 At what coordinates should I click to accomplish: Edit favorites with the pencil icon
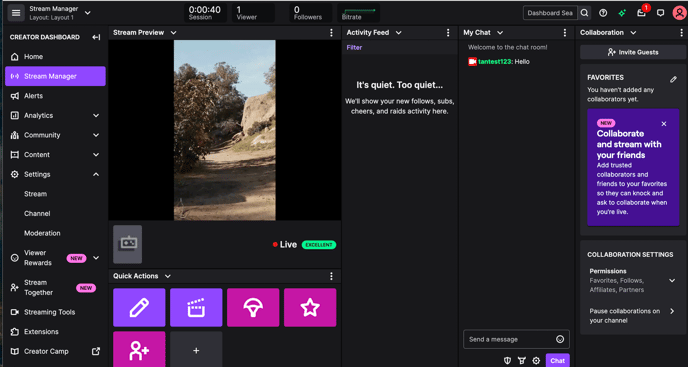673,79
